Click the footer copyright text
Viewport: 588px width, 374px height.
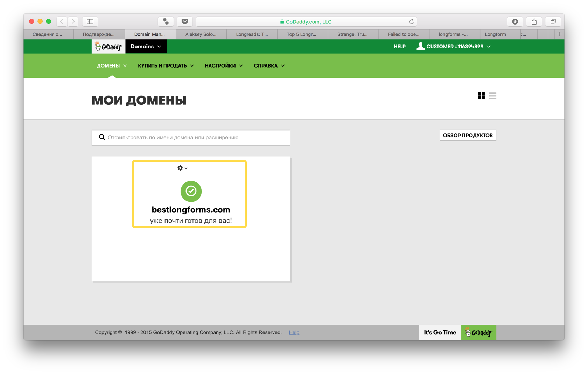pos(188,332)
